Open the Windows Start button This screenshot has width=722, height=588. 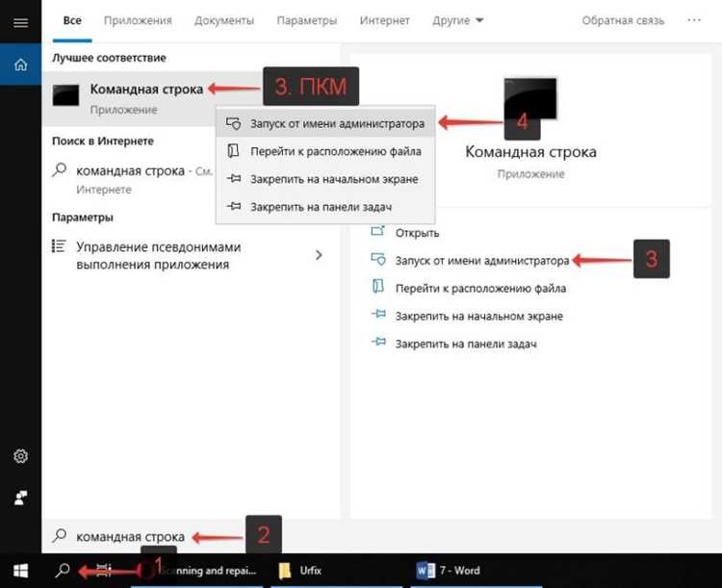click(21, 571)
